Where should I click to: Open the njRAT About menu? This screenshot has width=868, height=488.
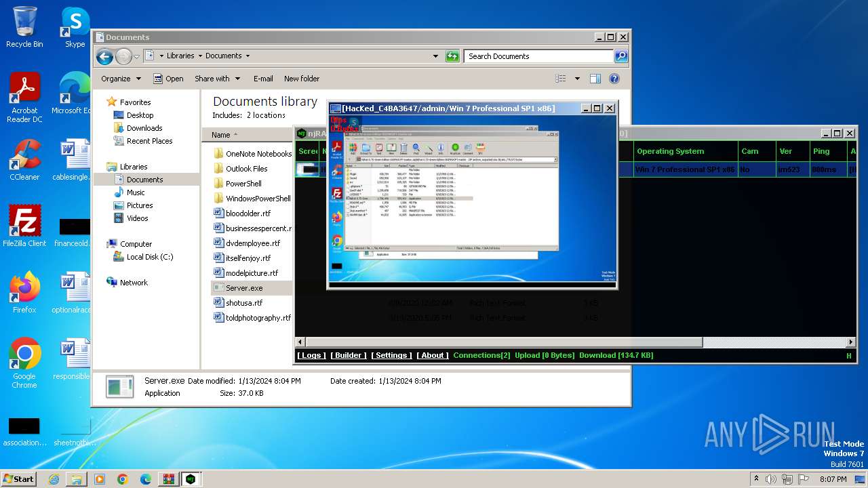tap(433, 355)
